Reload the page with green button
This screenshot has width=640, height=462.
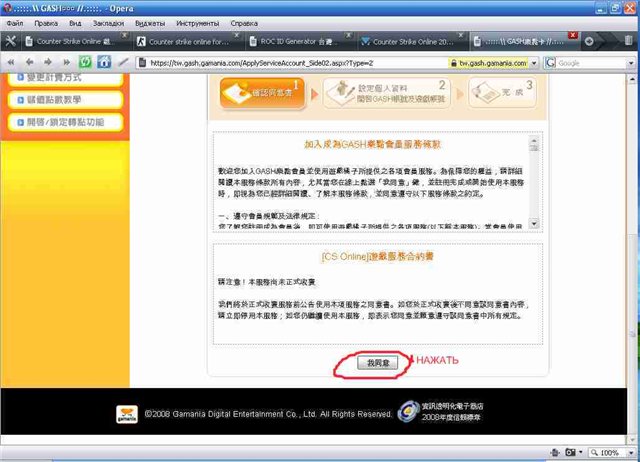[85, 62]
